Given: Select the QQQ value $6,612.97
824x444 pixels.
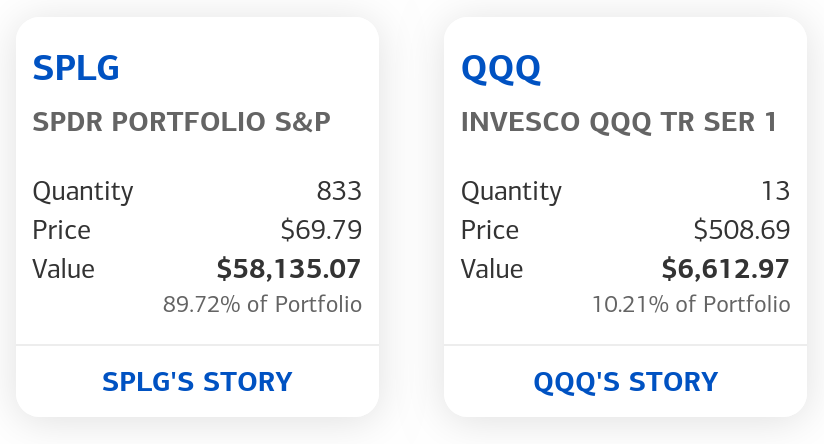Looking at the screenshot, I should 726,269.
